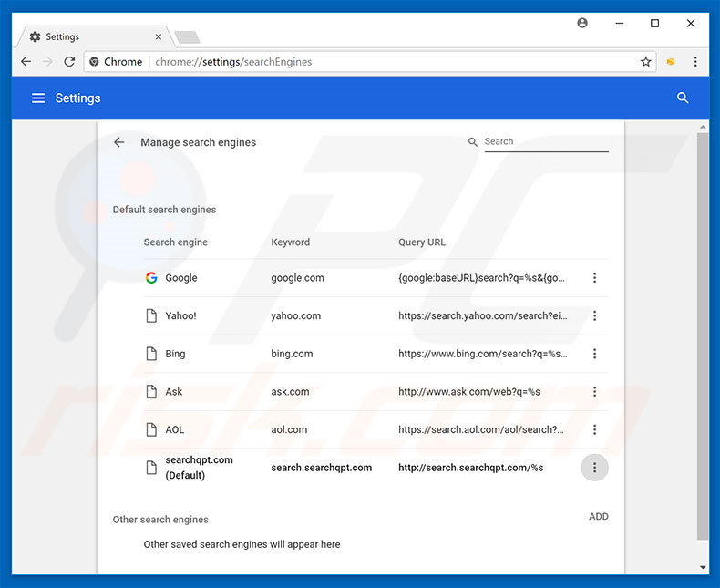
Task: Open the three-dot menu for Ask
Action: [594, 391]
